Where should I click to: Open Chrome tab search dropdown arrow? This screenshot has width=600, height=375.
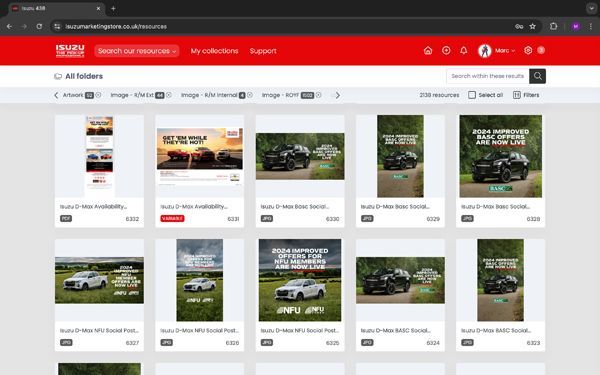point(591,8)
